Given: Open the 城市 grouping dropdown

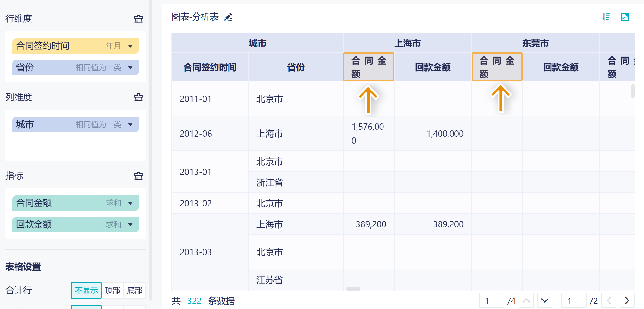Looking at the screenshot, I should [130, 125].
